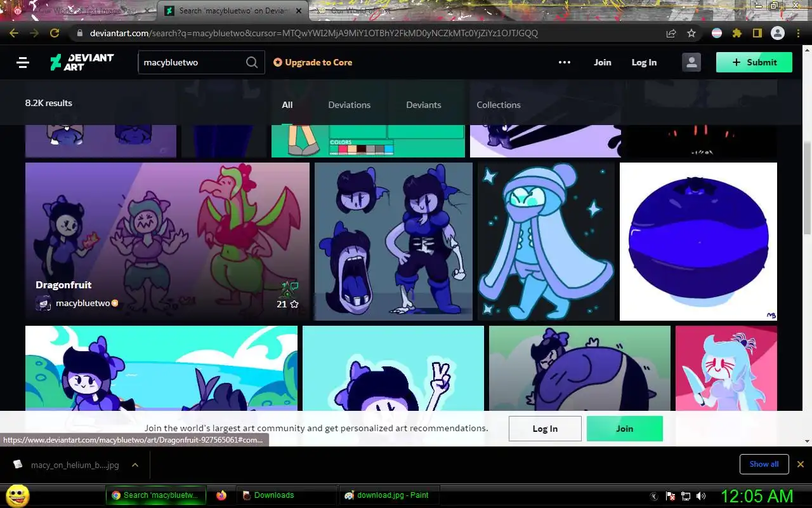Open the blueberry ball artwork thumbnail
The height and width of the screenshot is (508, 812).
(698, 241)
